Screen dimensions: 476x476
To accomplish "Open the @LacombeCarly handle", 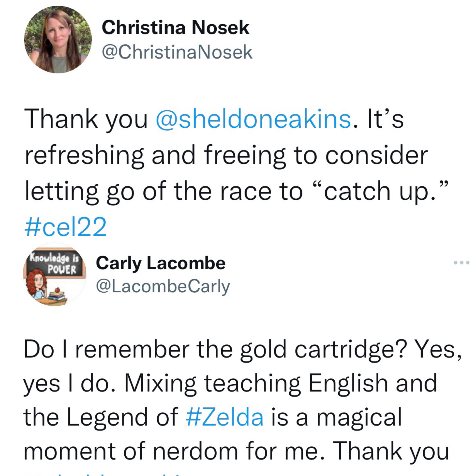I will pyautogui.click(x=163, y=286).
